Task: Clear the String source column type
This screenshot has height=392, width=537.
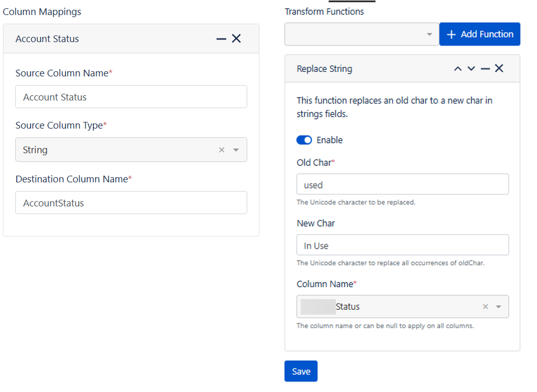Action: (222, 150)
